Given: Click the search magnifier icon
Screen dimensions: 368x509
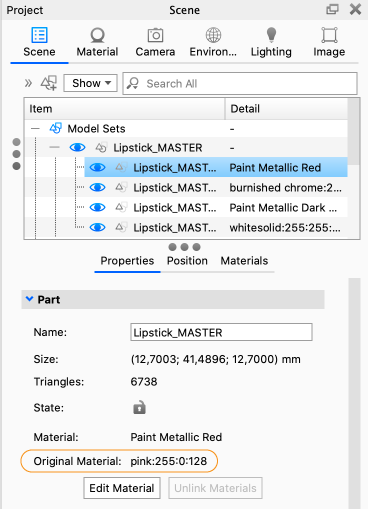Looking at the screenshot, I should [x=133, y=83].
